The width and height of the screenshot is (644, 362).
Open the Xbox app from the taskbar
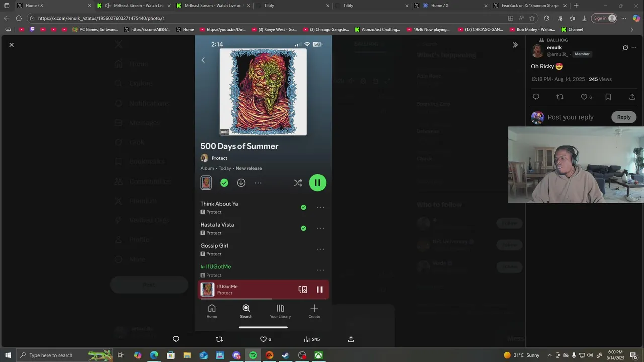pyautogui.click(x=319, y=355)
